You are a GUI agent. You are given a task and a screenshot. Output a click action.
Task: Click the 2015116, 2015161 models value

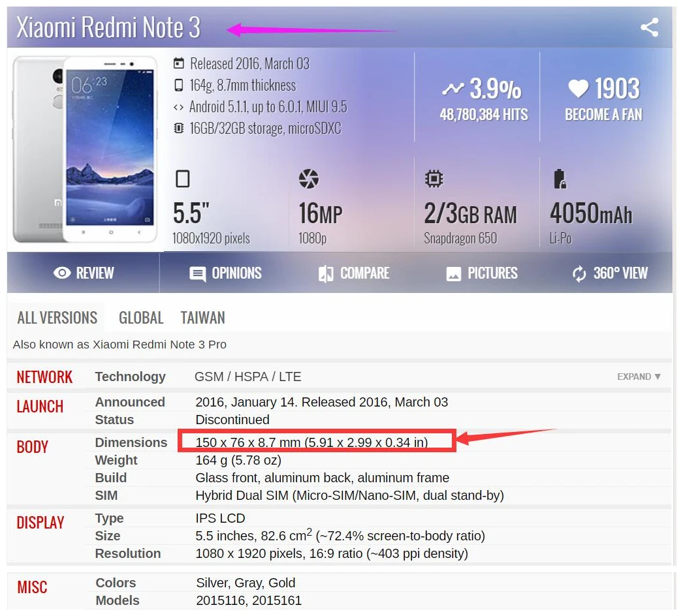click(x=249, y=601)
